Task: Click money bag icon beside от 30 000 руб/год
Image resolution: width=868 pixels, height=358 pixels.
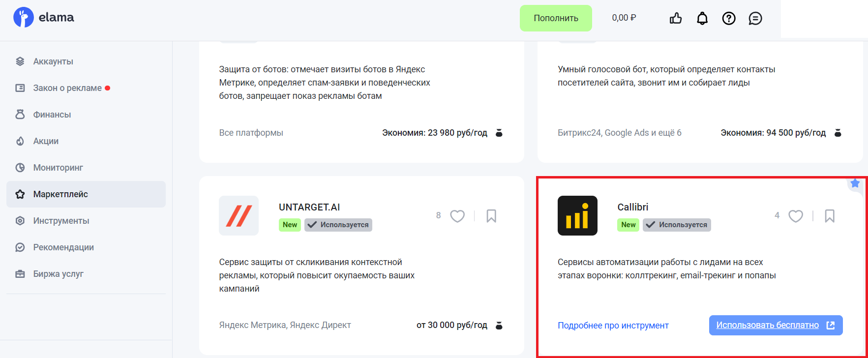Action: coord(499,325)
